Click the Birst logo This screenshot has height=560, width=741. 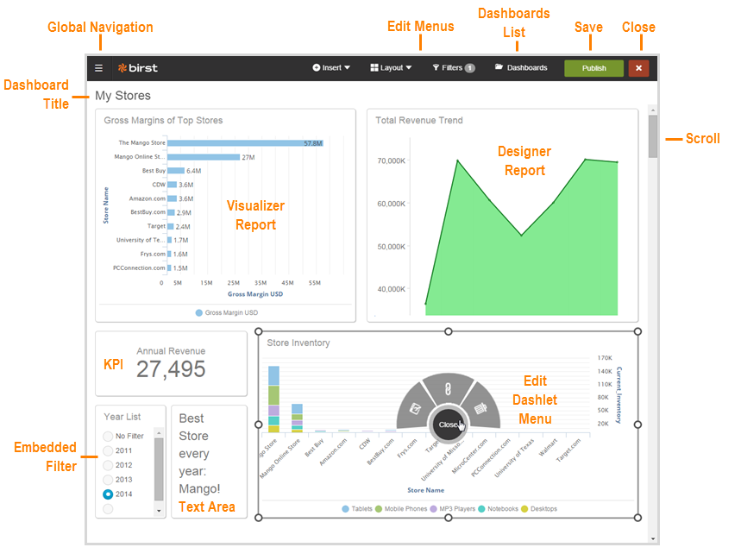tap(138, 68)
